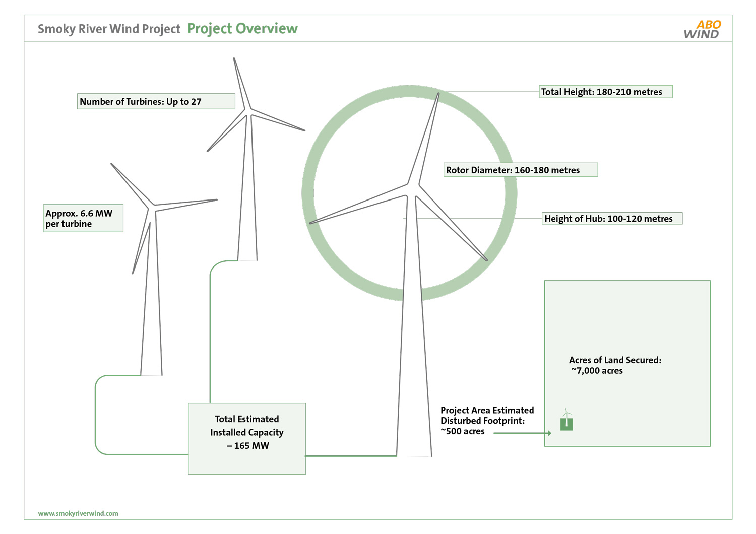Open the www.smokyriverwind.com link
756x534 pixels.
(78, 513)
